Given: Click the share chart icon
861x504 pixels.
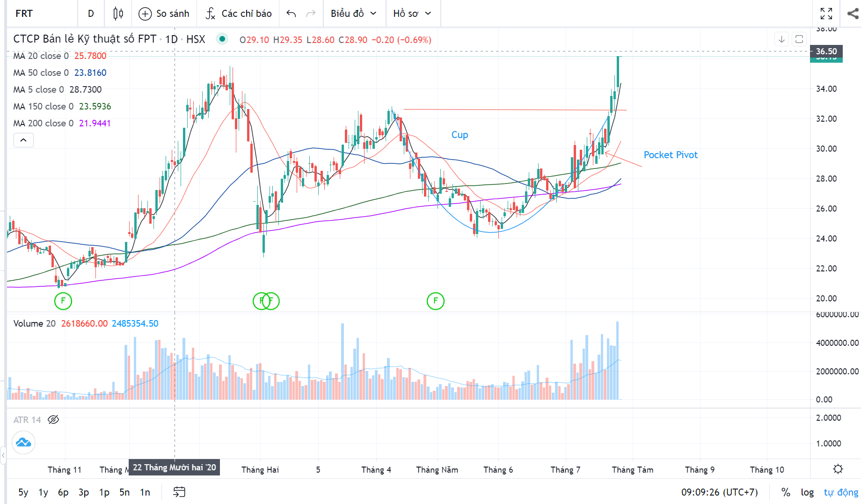Looking at the screenshot, I should click(853, 14).
